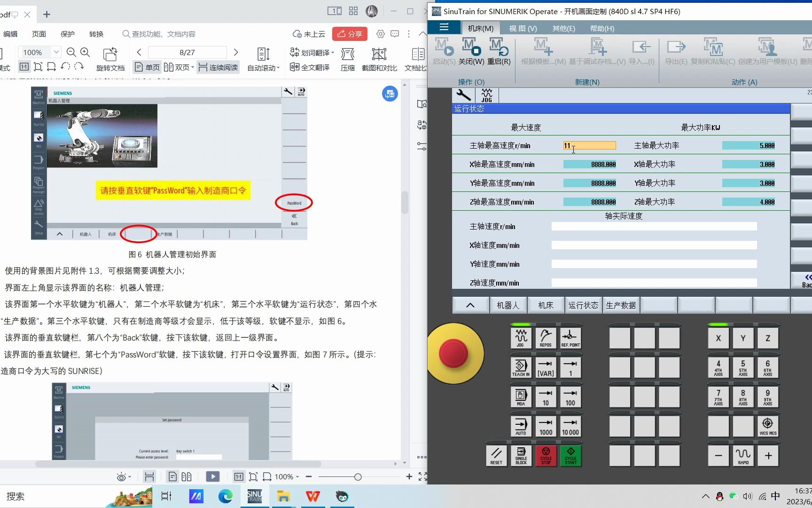Viewport: 812px width, 508px height.
Task: Switch to 单页 single page view
Action: [x=147, y=67]
